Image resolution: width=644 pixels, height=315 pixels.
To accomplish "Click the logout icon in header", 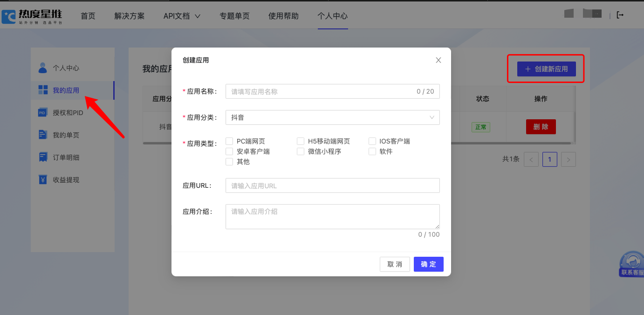I will click(620, 15).
